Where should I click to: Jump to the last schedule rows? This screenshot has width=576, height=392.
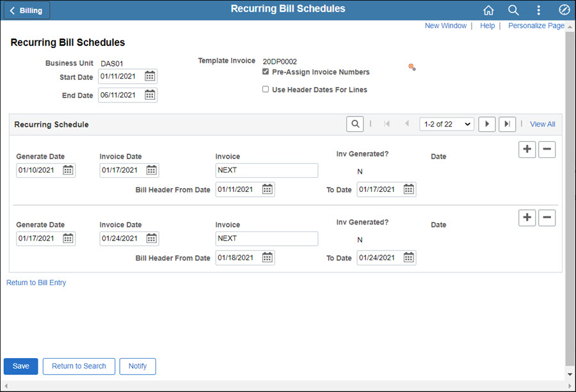point(507,123)
